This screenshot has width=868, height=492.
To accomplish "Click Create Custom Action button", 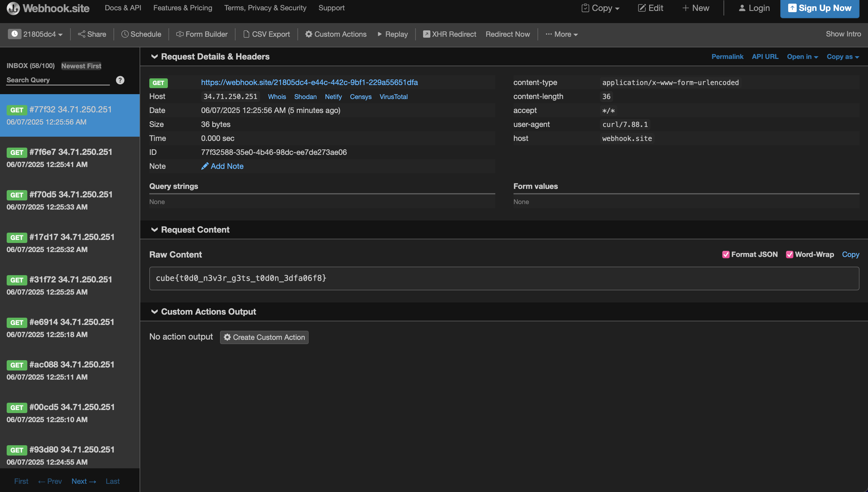I will [264, 337].
